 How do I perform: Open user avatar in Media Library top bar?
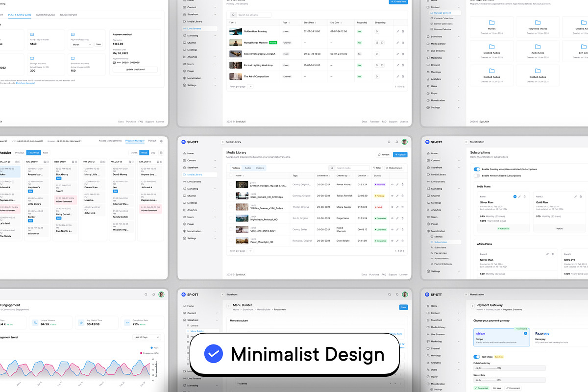click(405, 142)
